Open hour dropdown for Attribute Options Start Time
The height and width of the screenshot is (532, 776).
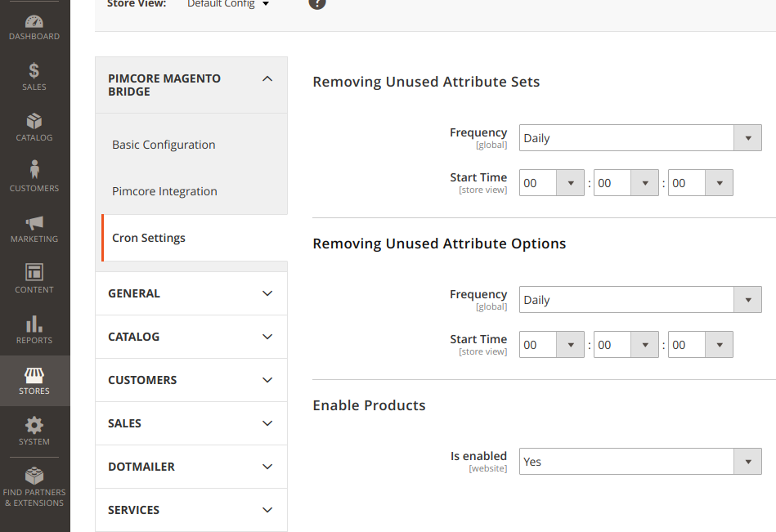point(552,345)
